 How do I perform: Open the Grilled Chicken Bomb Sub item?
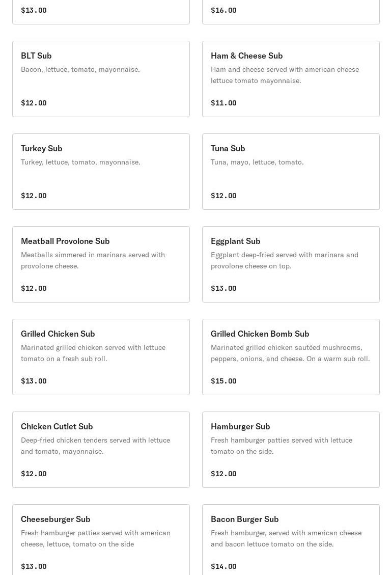(291, 357)
